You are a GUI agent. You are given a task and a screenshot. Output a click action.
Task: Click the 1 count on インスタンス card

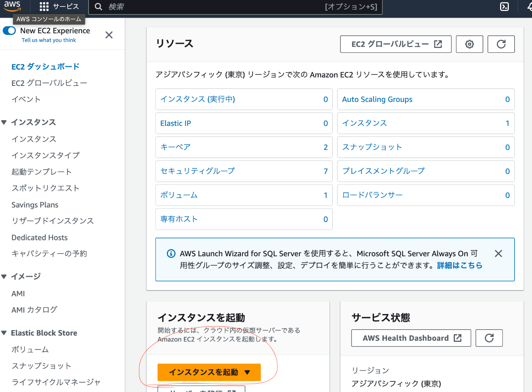click(x=507, y=123)
